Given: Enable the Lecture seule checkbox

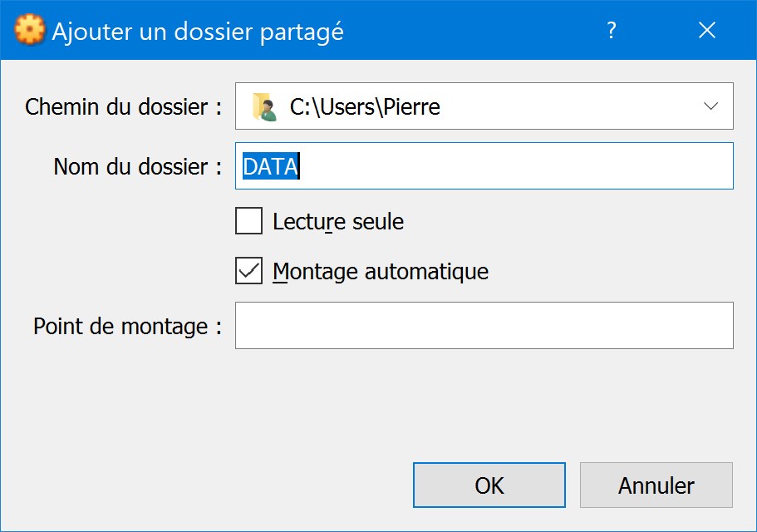Looking at the screenshot, I should [x=248, y=221].
